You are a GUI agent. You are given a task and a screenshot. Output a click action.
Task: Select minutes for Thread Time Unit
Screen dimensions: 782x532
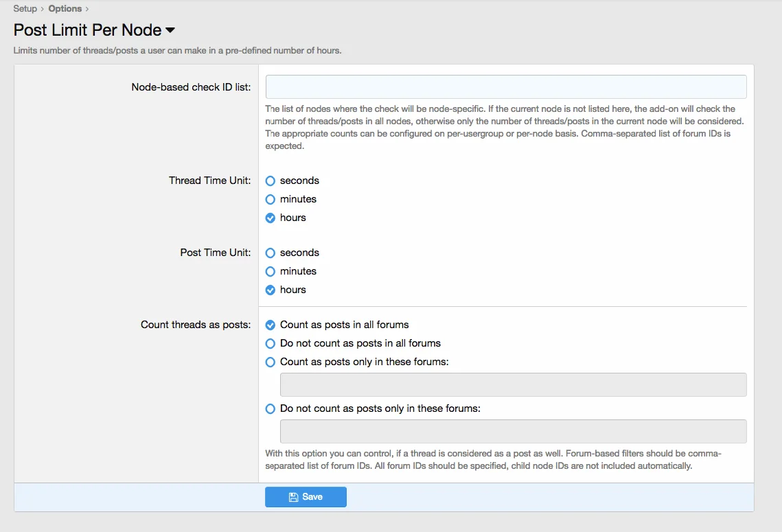(x=271, y=199)
